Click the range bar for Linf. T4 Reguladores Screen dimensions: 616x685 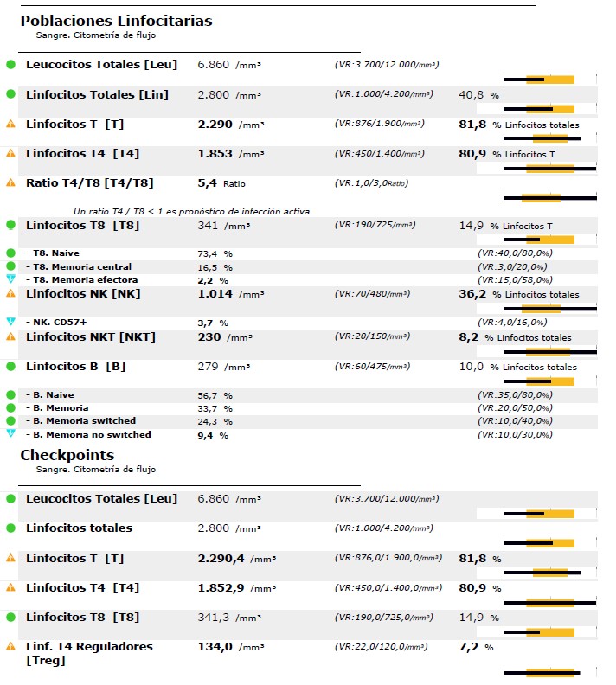click(549, 672)
